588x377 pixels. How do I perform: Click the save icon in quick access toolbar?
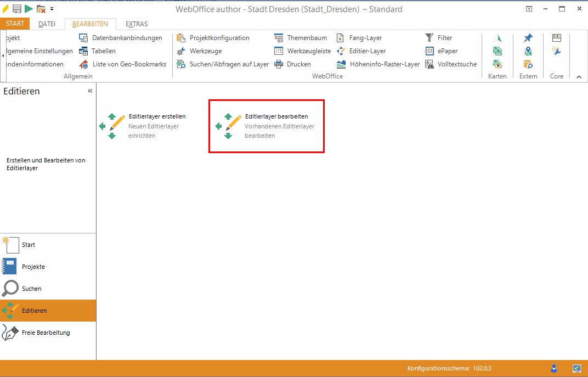click(17, 9)
